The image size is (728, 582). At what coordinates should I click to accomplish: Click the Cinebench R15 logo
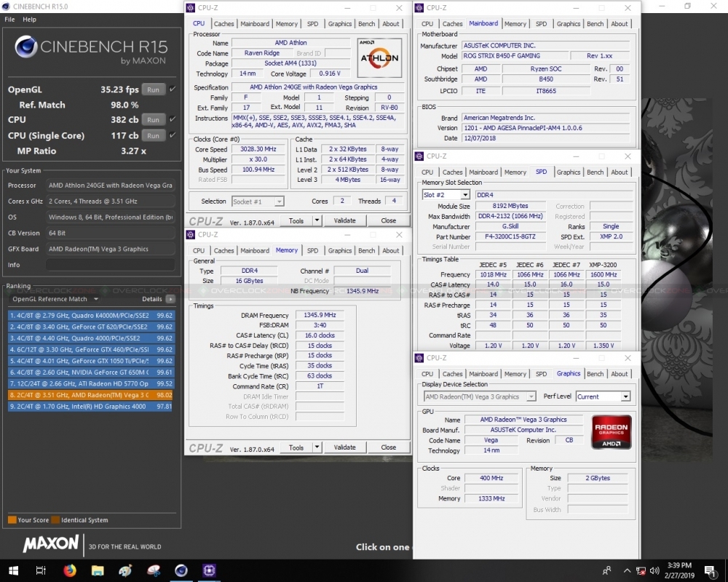25,47
